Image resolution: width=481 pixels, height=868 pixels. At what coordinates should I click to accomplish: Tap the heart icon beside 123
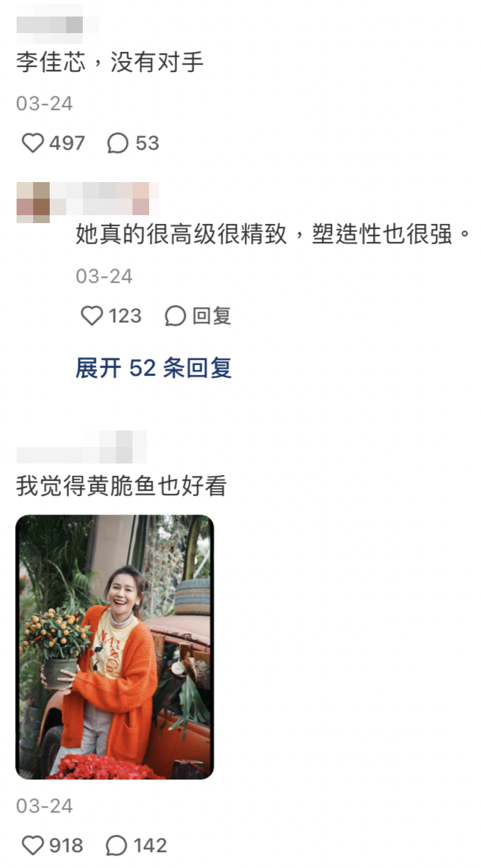[91, 316]
